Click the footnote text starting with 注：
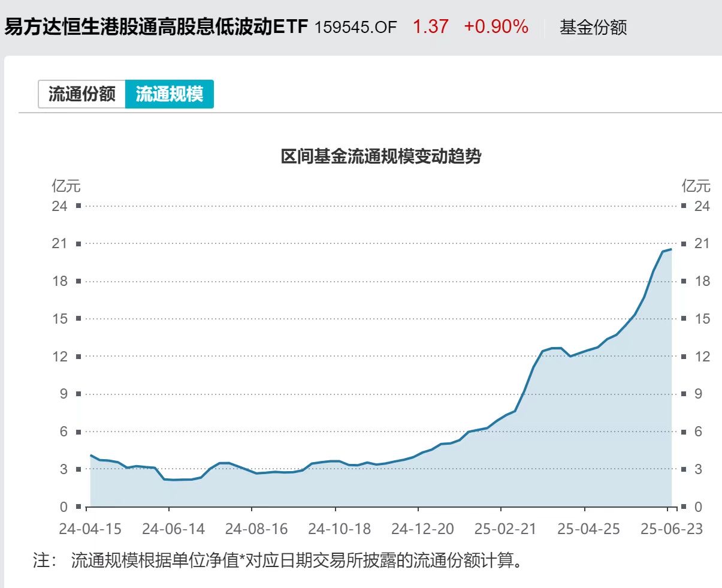The width and height of the screenshot is (722, 588). [x=278, y=560]
